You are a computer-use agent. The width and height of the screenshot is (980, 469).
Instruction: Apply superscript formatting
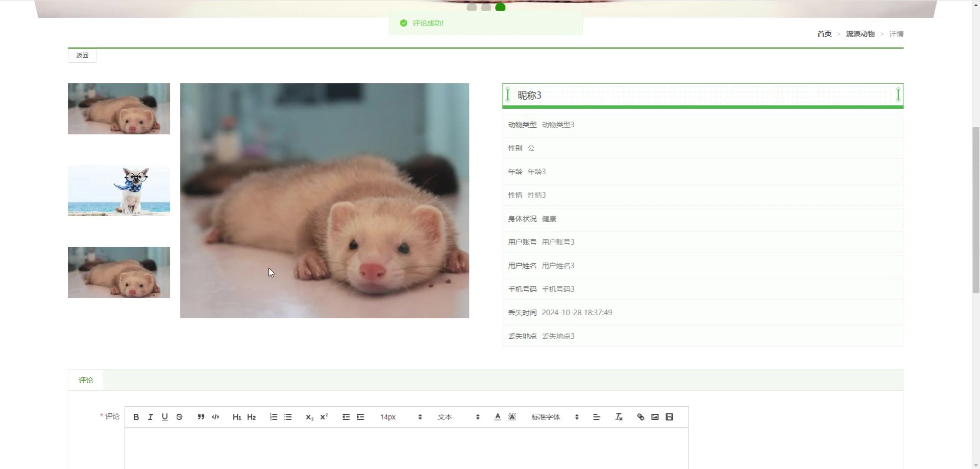(x=324, y=417)
